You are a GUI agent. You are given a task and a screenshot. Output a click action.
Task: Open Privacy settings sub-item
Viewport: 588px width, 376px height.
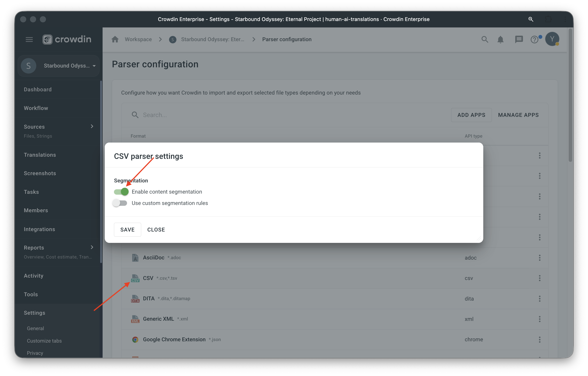35,353
